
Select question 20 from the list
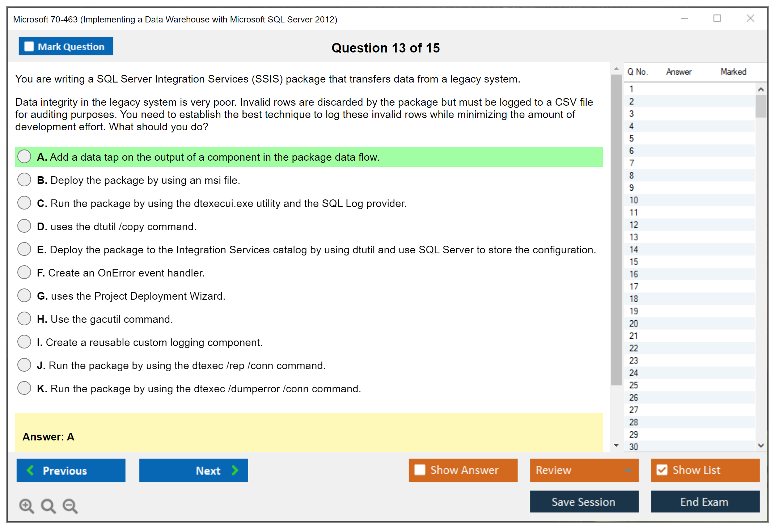pos(634,323)
